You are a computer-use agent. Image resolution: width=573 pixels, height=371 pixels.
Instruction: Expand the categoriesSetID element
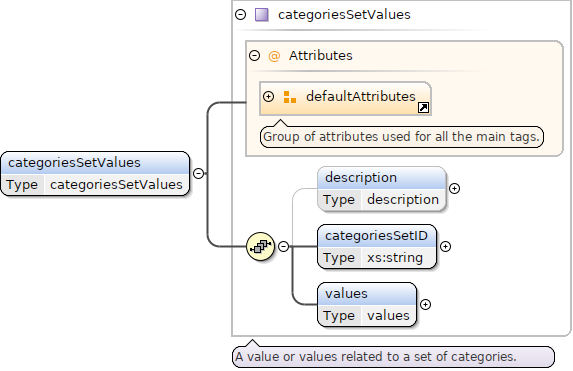point(445,246)
